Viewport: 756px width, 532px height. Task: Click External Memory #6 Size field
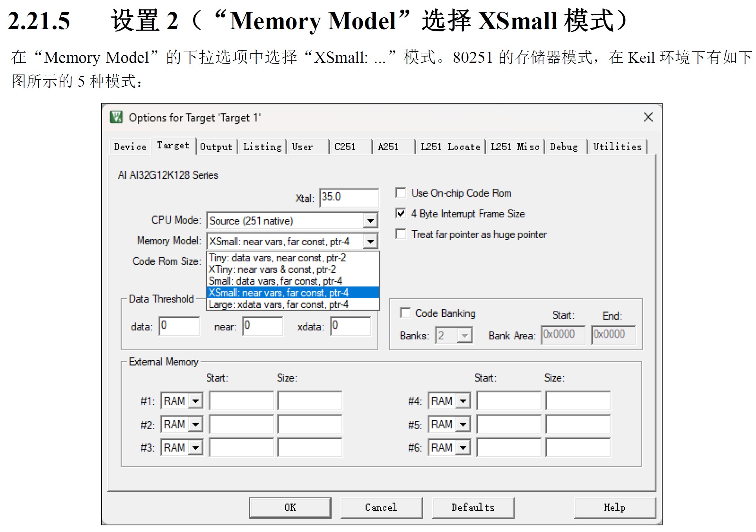tap(578, 447)
